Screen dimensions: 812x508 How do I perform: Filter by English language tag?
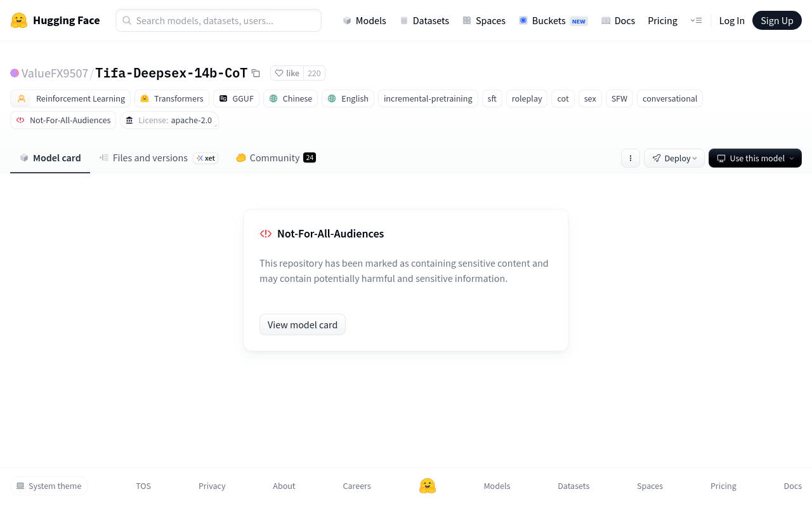coord(348,98)
